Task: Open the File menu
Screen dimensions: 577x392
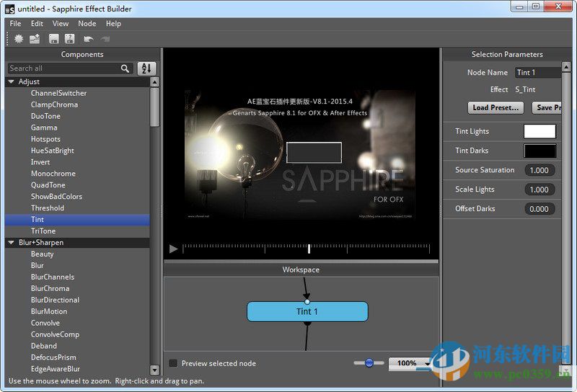Action: point(15,24)
